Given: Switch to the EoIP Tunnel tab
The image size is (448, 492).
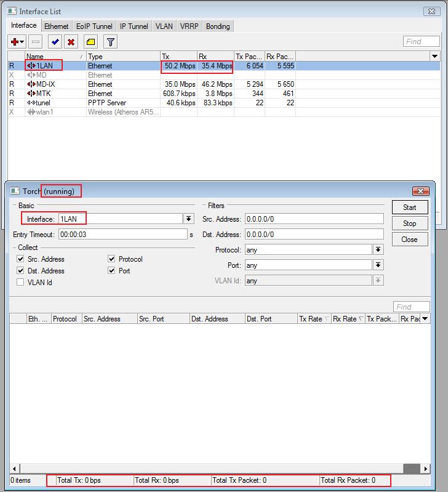Looking at the screenshot, I should [x=94, y=26].
